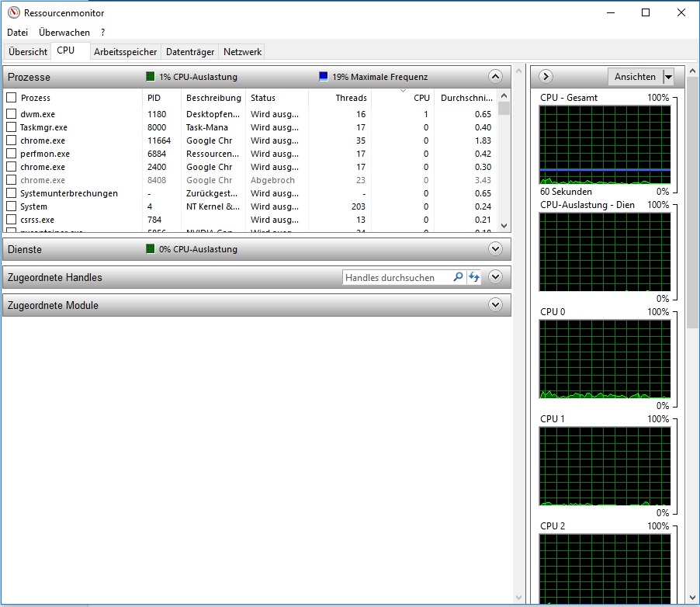Tick the checkbox for dwm.exe
This screenshot has height=607, width=700.
[12, 114]
